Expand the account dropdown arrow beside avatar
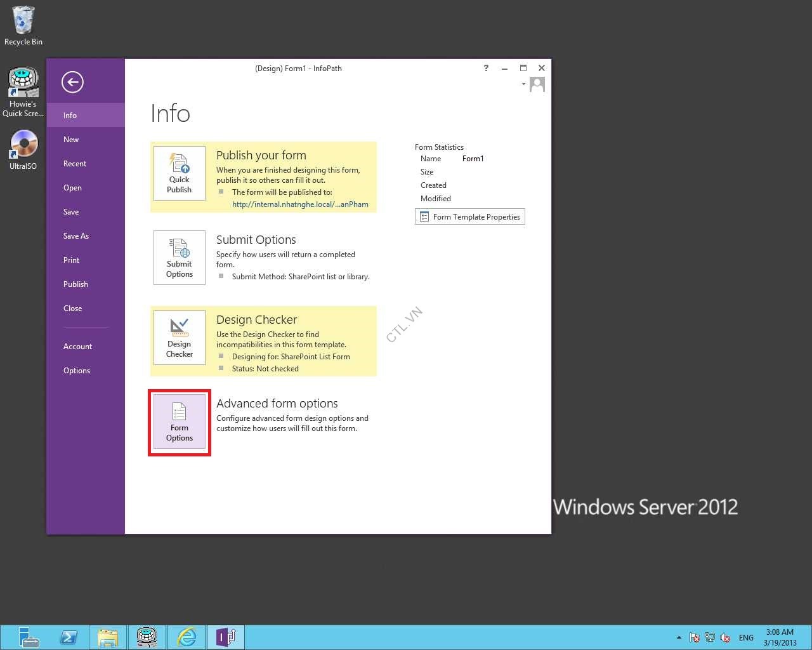Screen dimensions: 812x650 coord(523,84)
